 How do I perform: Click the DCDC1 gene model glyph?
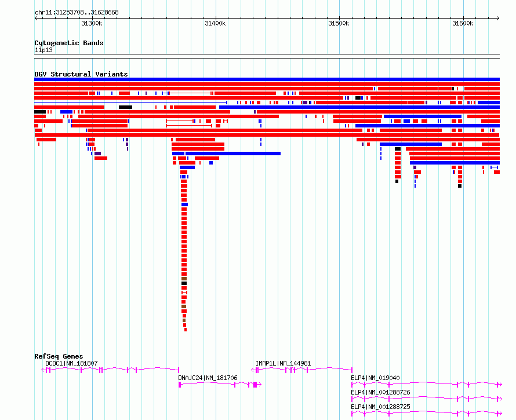(110, 370)
